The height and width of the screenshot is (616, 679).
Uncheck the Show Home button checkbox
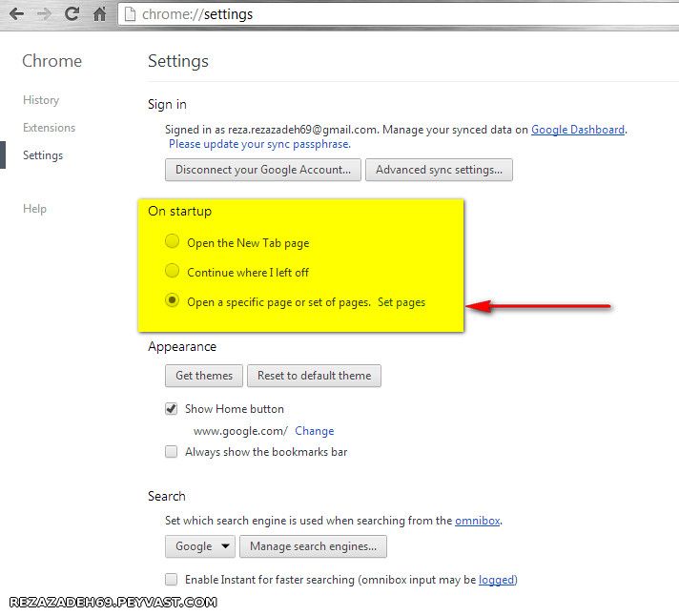[x=171, y=409]
